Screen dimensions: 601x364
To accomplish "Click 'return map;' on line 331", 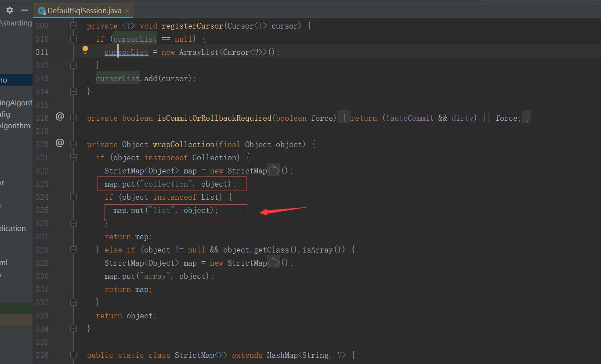I will [x=128, y=289].
